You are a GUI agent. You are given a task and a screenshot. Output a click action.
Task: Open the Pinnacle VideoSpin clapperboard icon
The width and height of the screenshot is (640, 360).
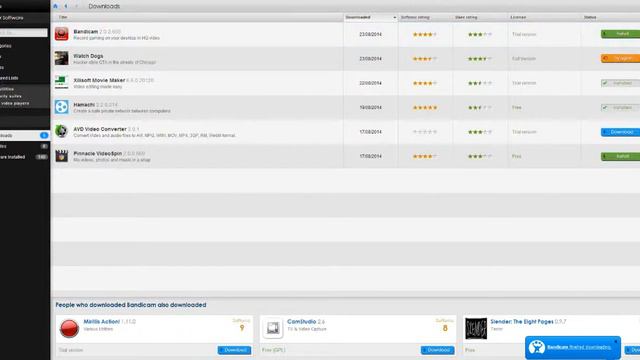pyautogui.click(x=62, y=156)
